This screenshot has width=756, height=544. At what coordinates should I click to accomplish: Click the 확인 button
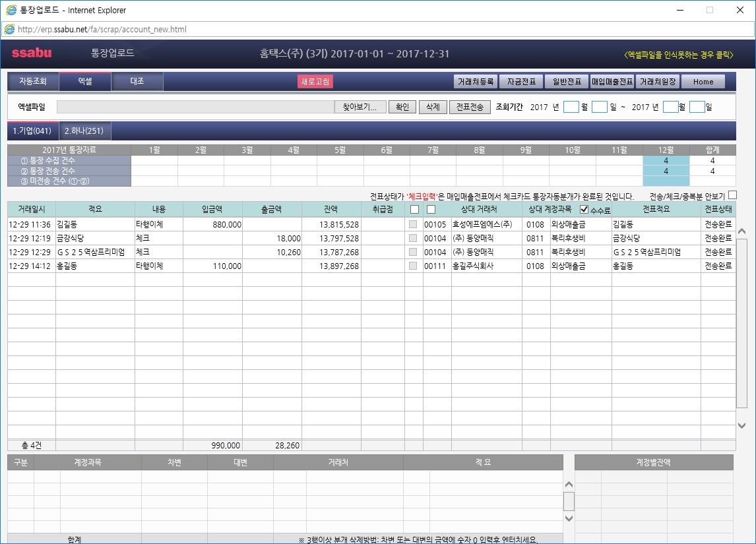(402, 107)
